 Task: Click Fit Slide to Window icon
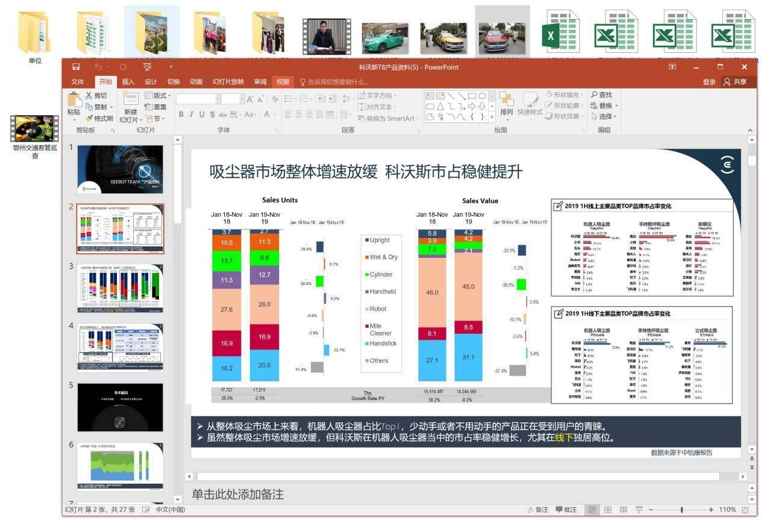746,510
